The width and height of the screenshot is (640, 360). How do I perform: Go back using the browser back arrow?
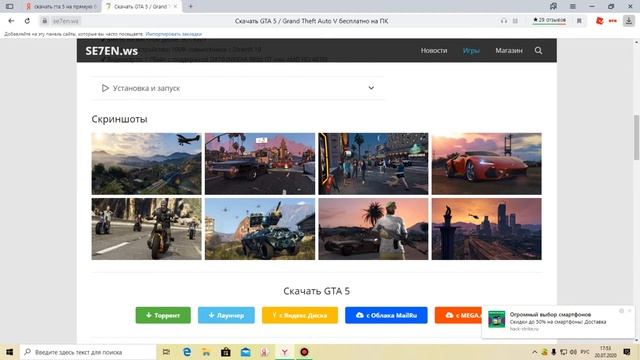click(11, 21)
